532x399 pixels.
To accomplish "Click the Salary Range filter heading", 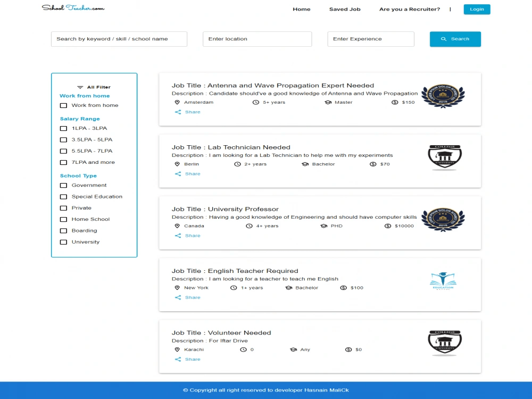I will [80, 119].
